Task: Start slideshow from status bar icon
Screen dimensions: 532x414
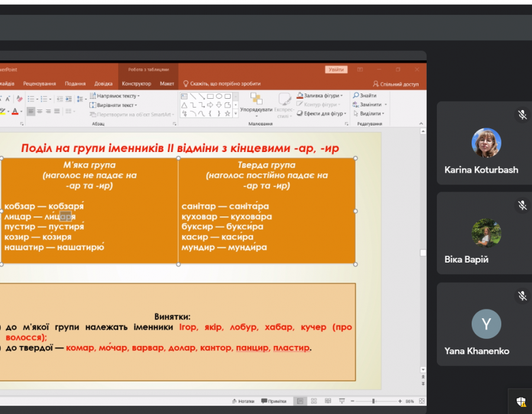Action: pos(342,401)
